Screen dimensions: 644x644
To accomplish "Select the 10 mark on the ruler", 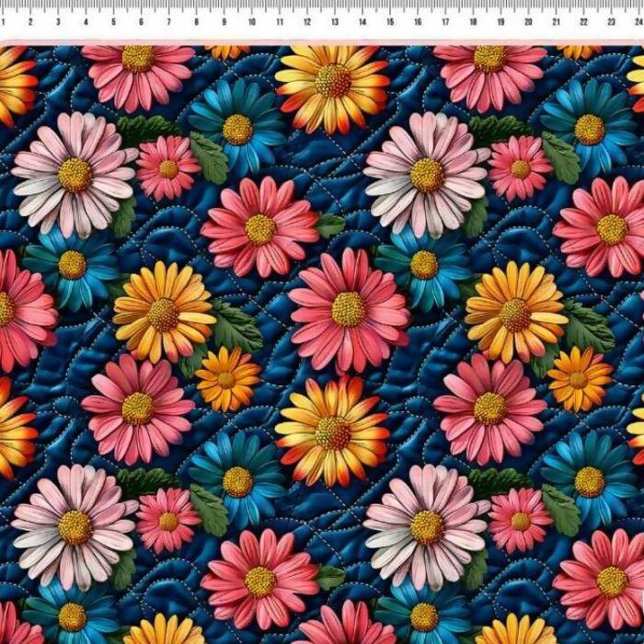I will [251, 21].
